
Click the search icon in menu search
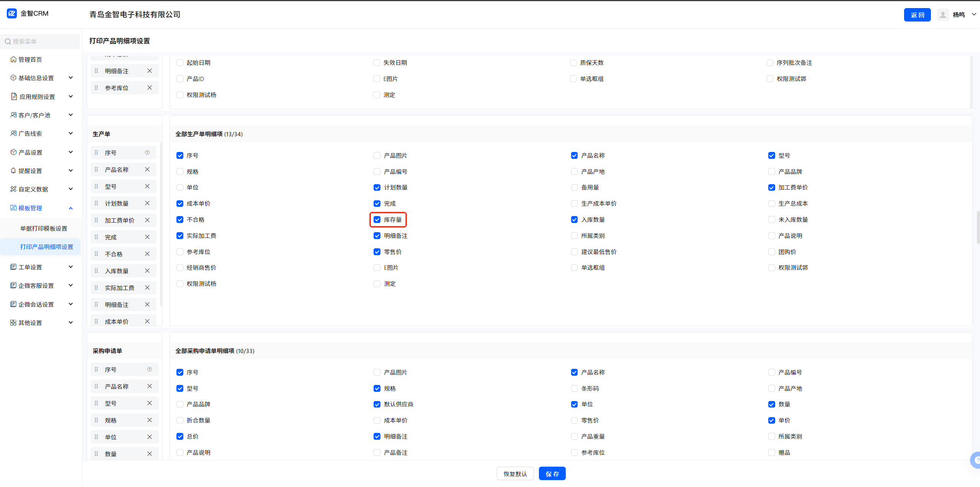click(x=8, y=41)
